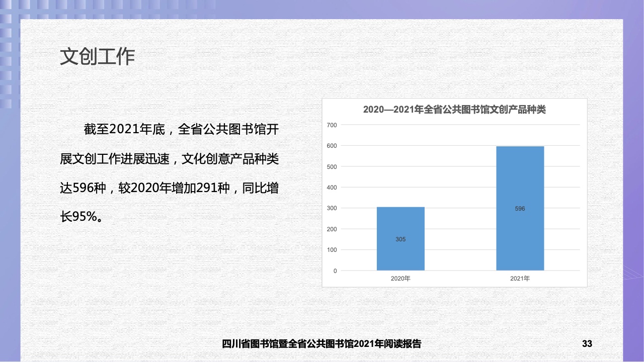Click the 305 data label
The width and height of the screenshot is (644, 362).
(400, 239)
